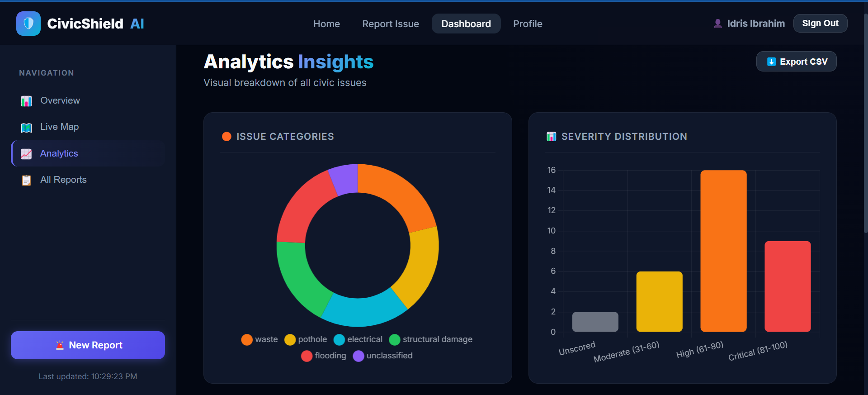This screenshot has height=395, width=868.
Task: Click the purple unclassified donut segment
Action: point(345,179)
